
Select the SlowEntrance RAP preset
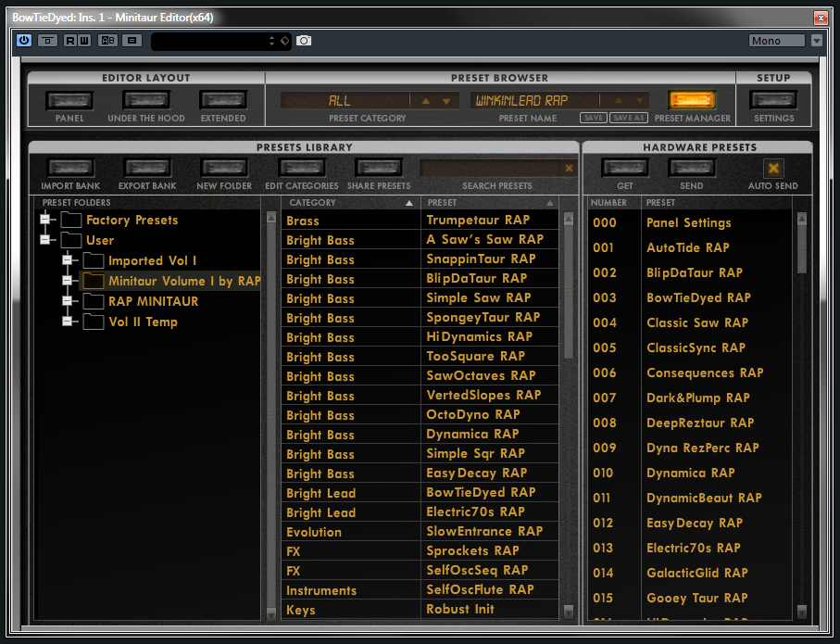tap(490, 531)
